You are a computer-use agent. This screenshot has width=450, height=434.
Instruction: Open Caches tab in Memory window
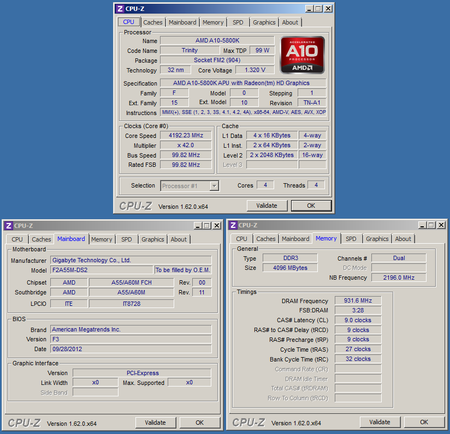(x=266, y=239)
